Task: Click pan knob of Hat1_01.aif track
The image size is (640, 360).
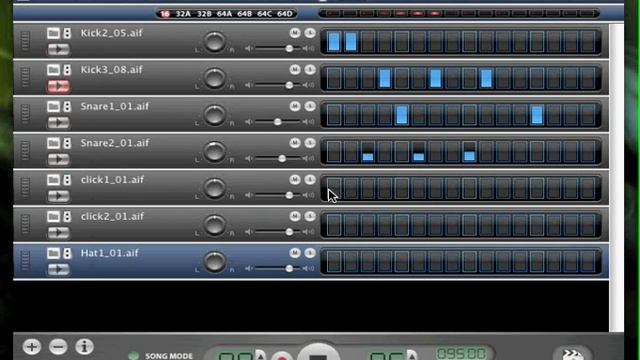Action: tap(214, 262)
